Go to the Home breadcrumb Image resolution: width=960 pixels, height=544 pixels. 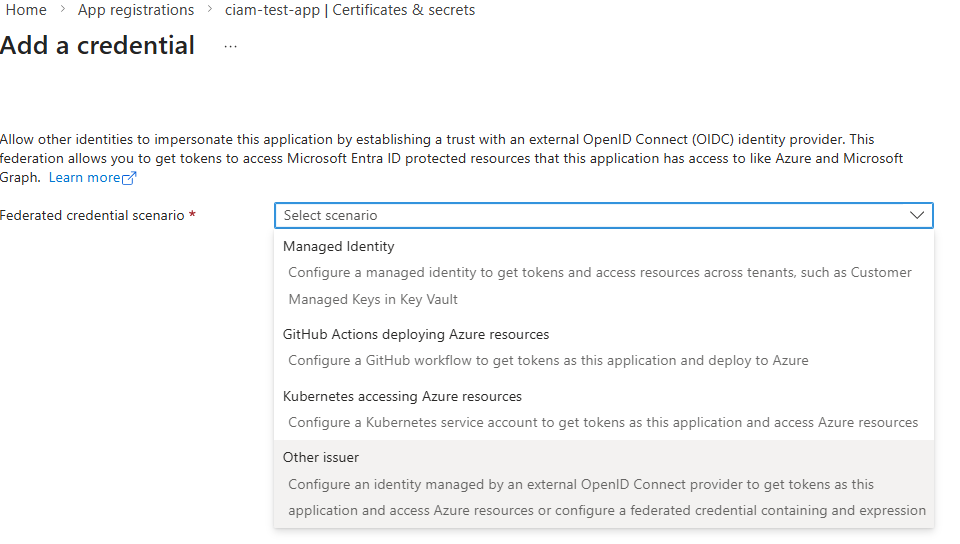26,10
